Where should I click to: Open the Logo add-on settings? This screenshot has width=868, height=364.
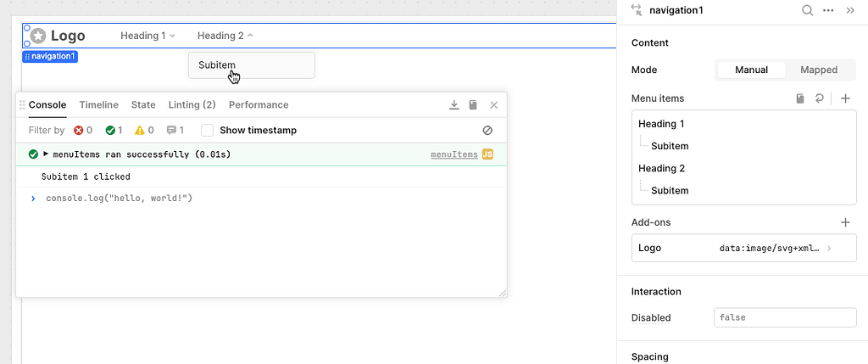click(743, 248)
